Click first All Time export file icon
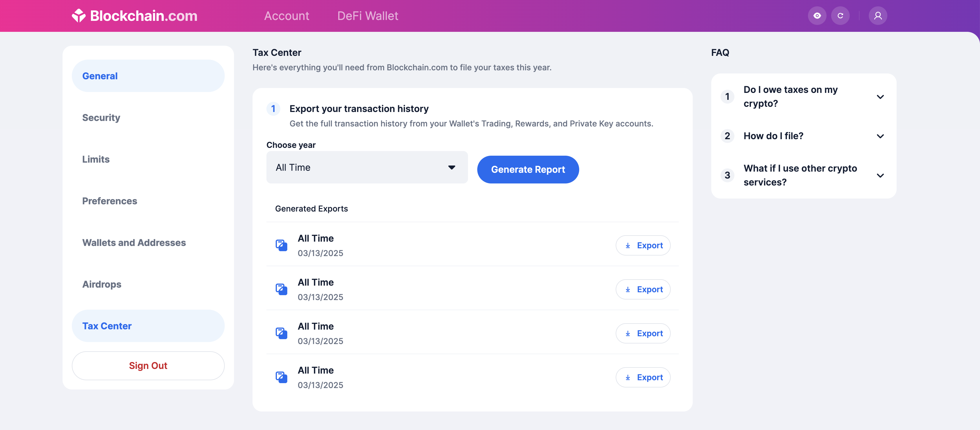Image resolution: width=980 pixels, height=430 pixels. coord(281,245)
